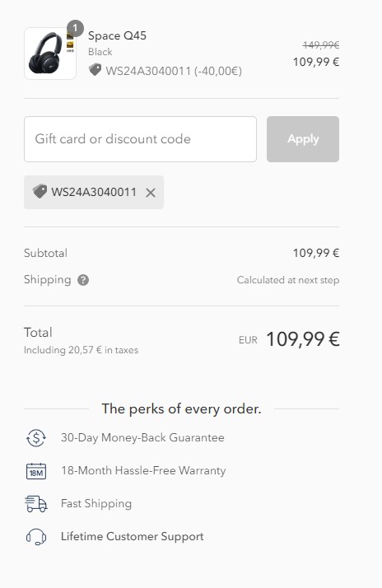This screenshot has width=382, height=588.
Task: Click 'Calculated at next step' shipping text
Action: coord(288,280)
